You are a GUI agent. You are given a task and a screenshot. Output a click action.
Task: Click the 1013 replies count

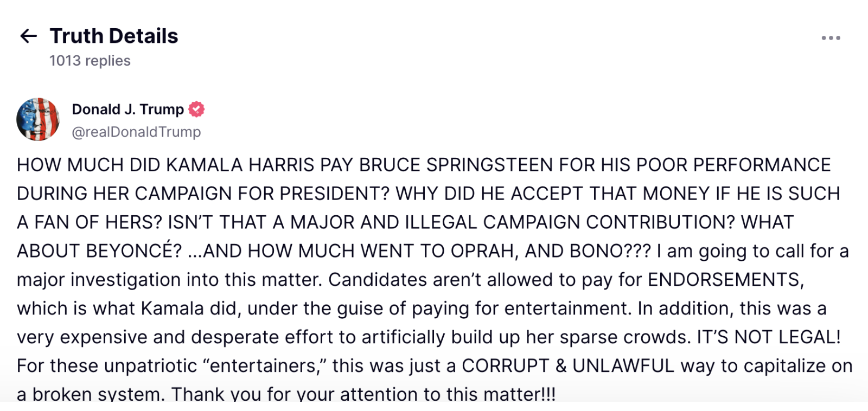point(90,61)
